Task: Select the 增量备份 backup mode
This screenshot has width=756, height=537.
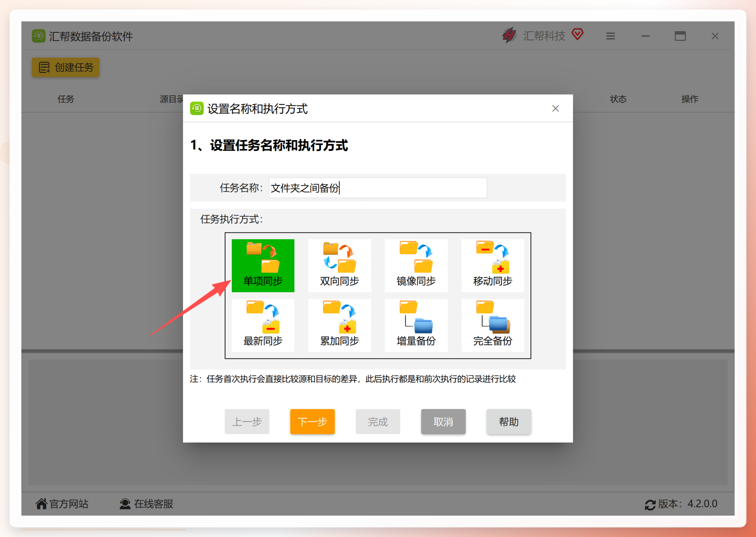Action: pyautogui.click(x=416, y=325)
